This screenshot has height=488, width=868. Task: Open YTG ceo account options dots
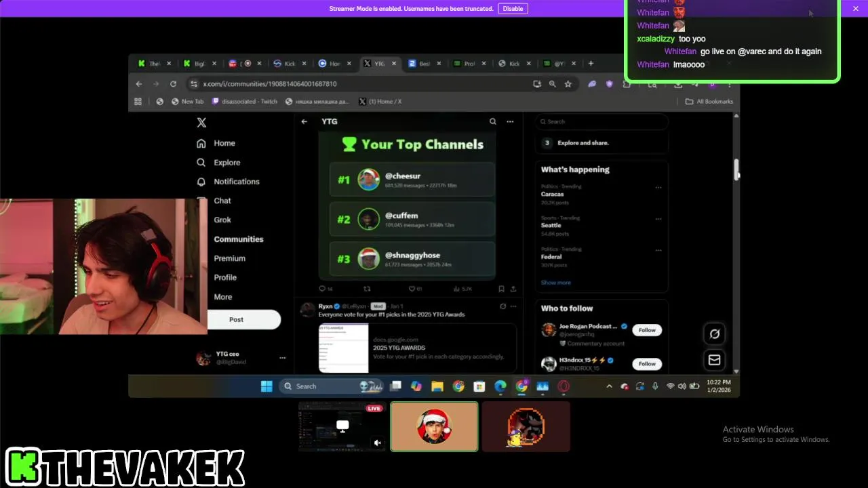283,358
